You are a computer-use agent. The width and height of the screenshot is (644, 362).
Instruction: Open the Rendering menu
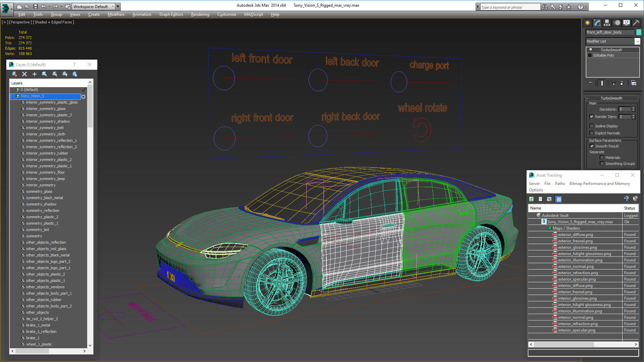200,14
